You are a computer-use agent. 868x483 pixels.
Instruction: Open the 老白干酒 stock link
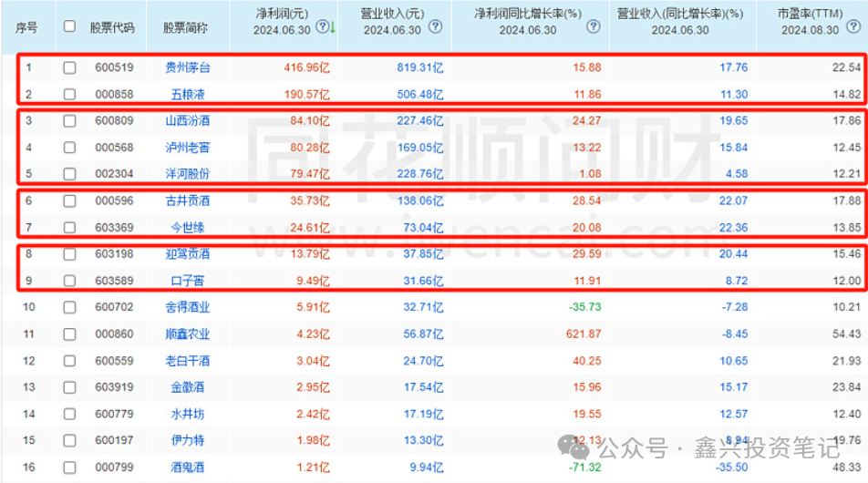click(188, 361)
